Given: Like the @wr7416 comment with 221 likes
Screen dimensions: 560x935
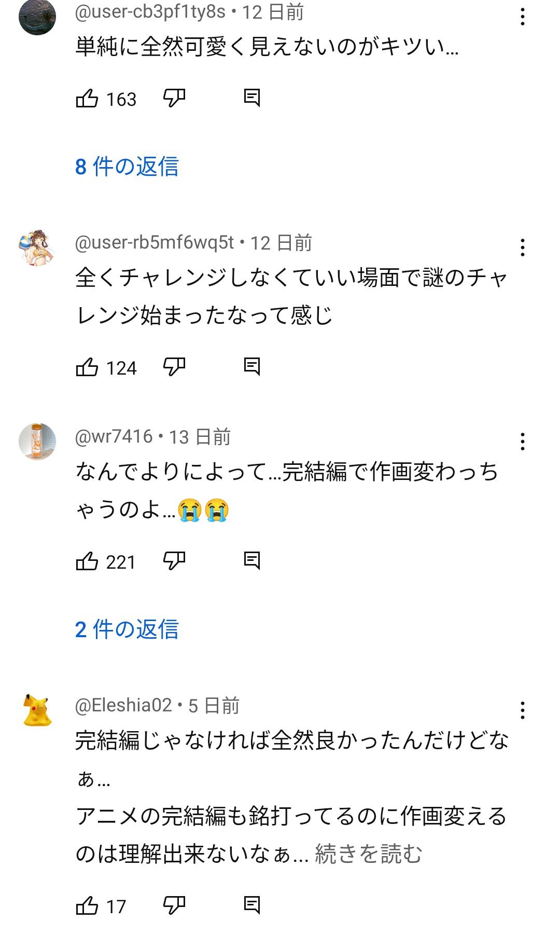Looking at the screenshot, I should click(87, 561).
